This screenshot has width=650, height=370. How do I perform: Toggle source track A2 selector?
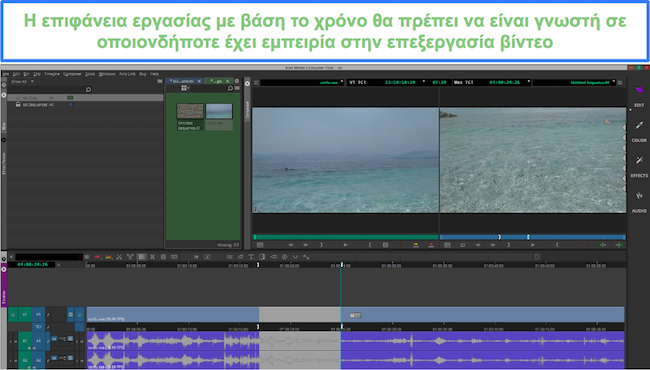point(24,360)
